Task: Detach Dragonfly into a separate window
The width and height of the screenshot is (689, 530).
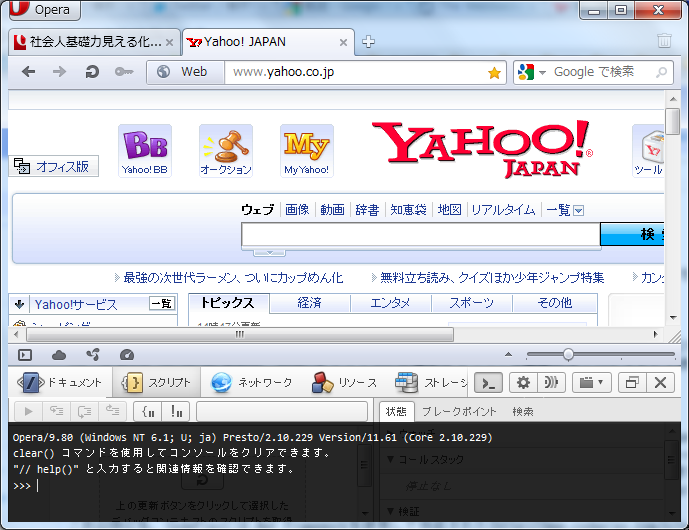Action: tap(632, 383)
